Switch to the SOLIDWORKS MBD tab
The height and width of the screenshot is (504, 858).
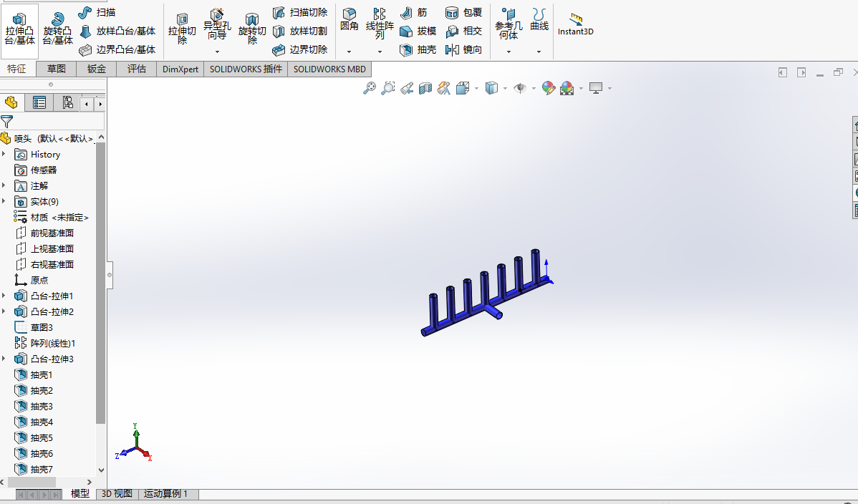point(329,69)
